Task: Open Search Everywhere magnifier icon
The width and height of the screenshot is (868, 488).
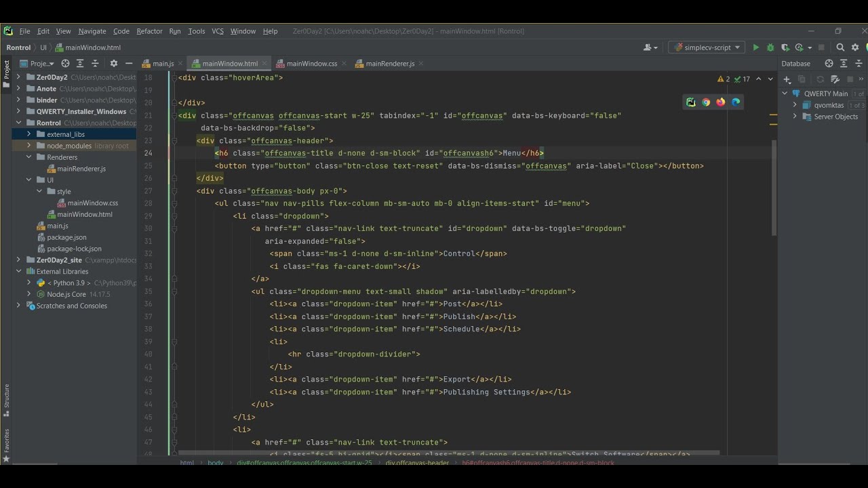Action: point(840,47)
